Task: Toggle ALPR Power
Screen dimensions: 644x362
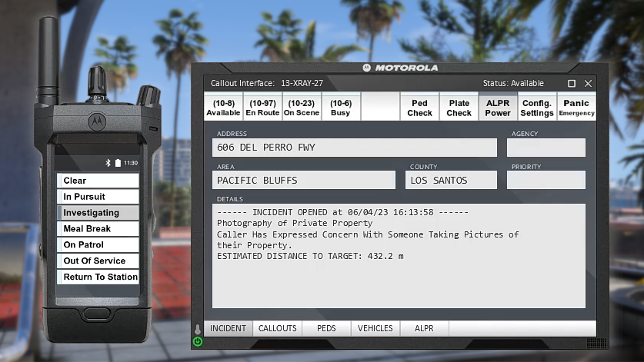Action: click(x=497, y=108)
